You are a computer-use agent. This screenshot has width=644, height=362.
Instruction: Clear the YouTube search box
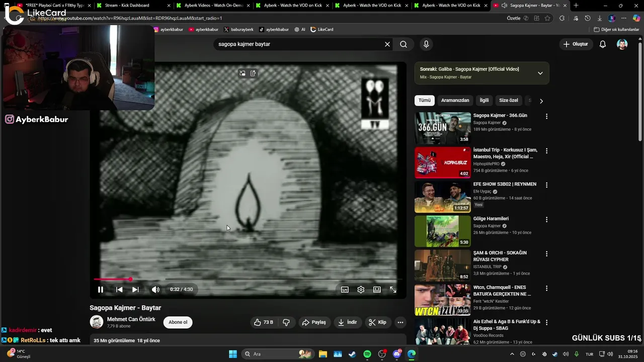(387, 44)
